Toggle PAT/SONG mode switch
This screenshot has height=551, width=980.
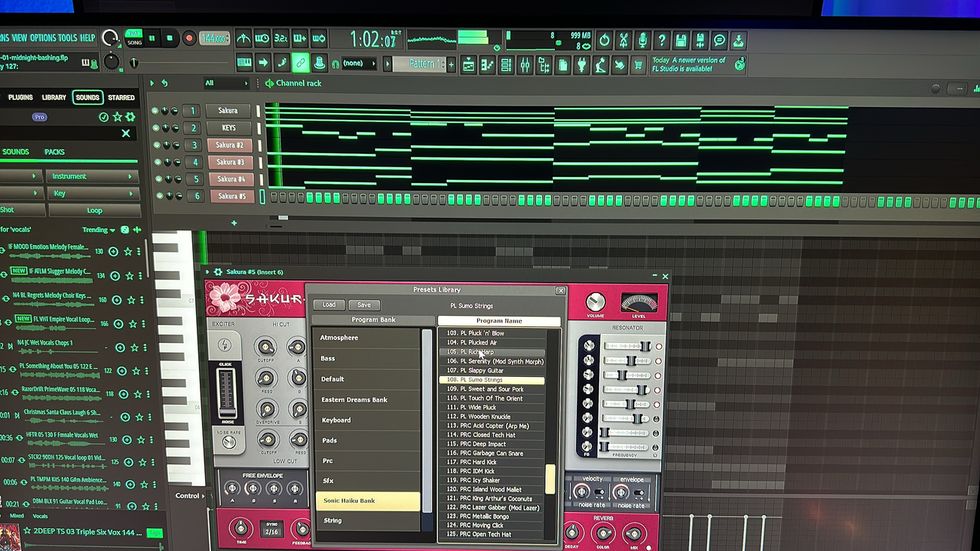click(134, 38)
